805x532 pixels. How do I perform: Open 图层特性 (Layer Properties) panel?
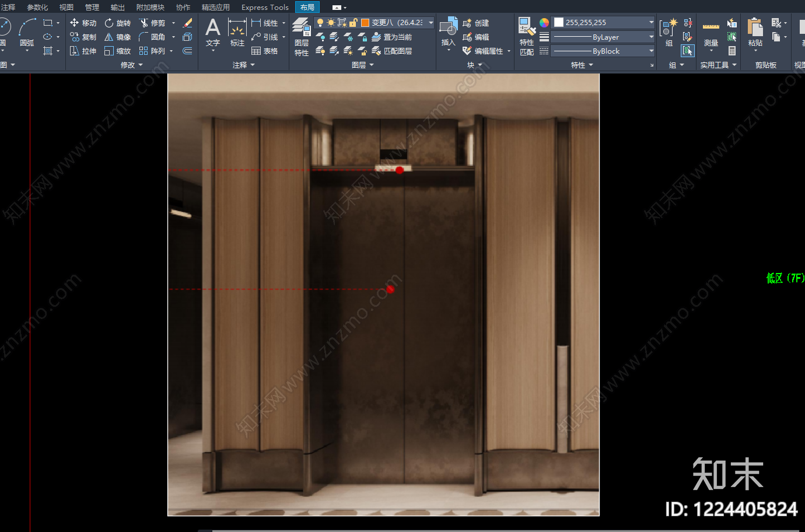pyautogui.click(x=302, y=37)
